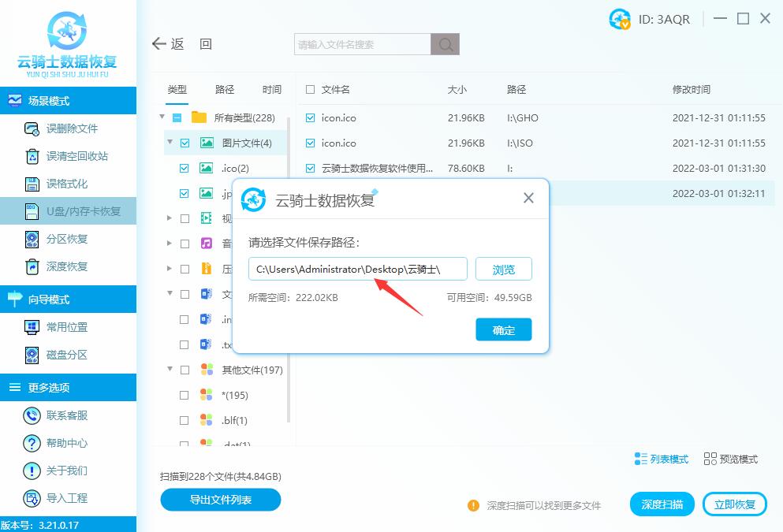Collapse the 所有类型(228) tree node
783x532 pixels.
(x=163, y=117)
